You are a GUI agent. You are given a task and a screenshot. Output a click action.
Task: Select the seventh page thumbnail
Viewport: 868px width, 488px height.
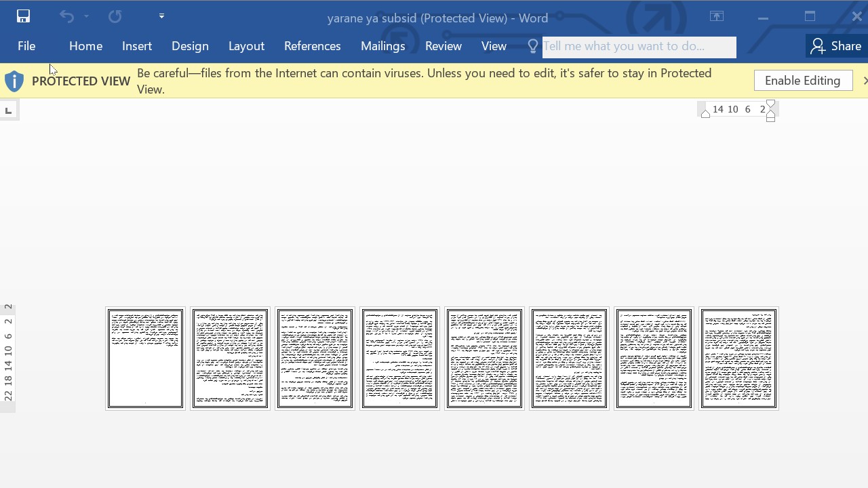click(x=654, y=359)
